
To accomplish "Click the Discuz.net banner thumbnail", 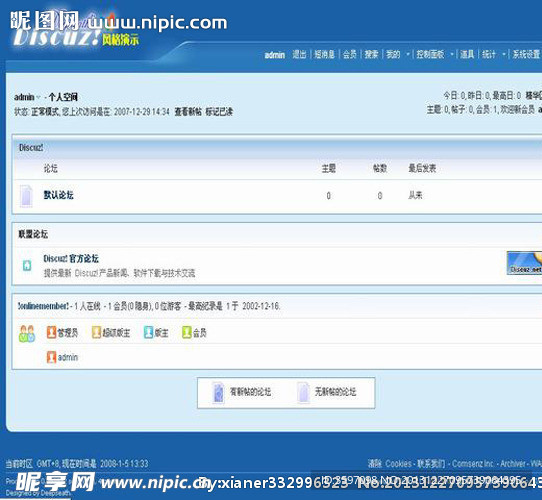I will click(x=524, y=263).
